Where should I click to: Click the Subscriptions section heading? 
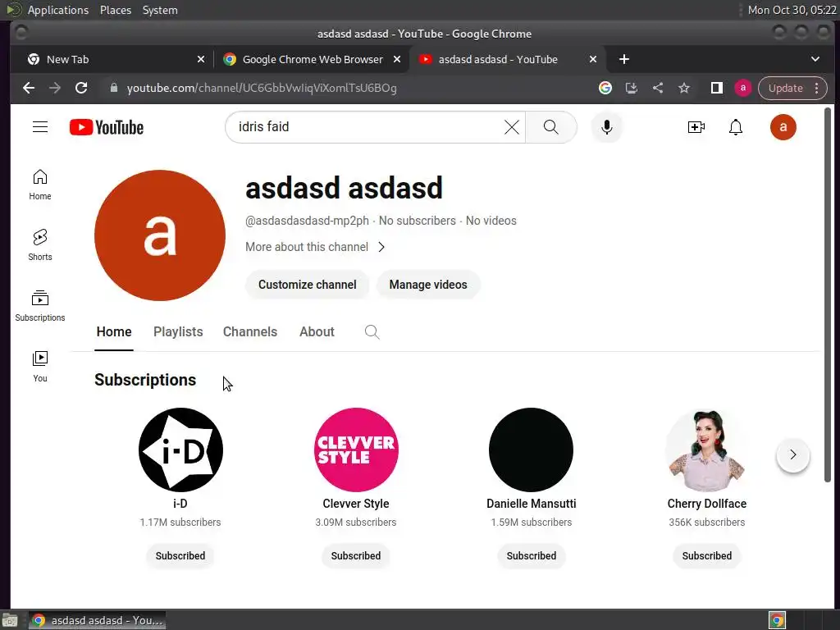(145, 380)
